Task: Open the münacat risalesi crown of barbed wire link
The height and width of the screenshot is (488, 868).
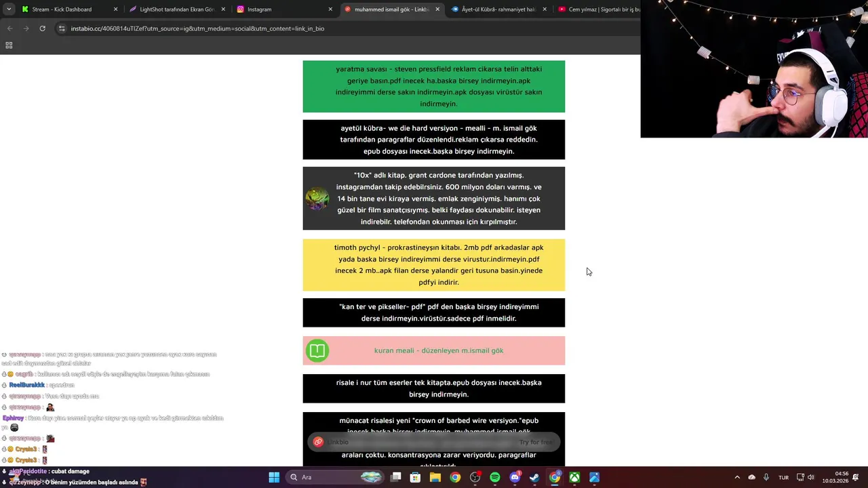Action: pyautogui.click(x=433, y=439)
